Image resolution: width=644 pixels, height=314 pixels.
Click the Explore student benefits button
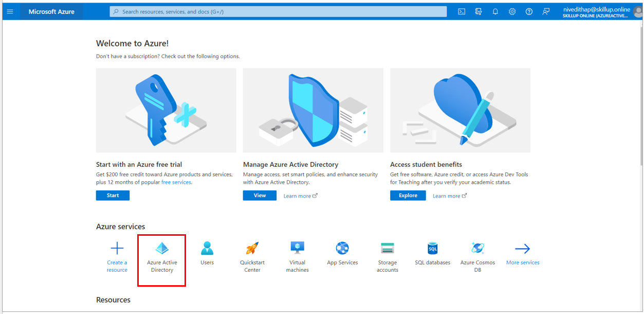408,196
